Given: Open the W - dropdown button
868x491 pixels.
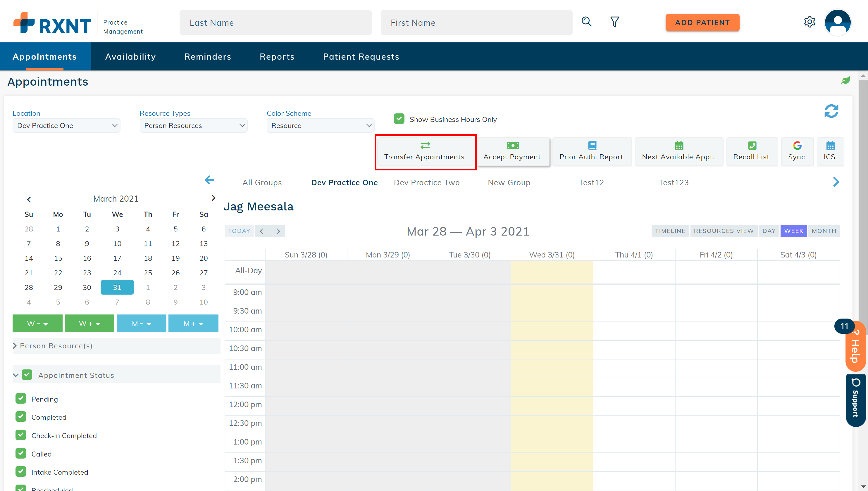Looking at the screenshot, I should [x=37, y=324].
